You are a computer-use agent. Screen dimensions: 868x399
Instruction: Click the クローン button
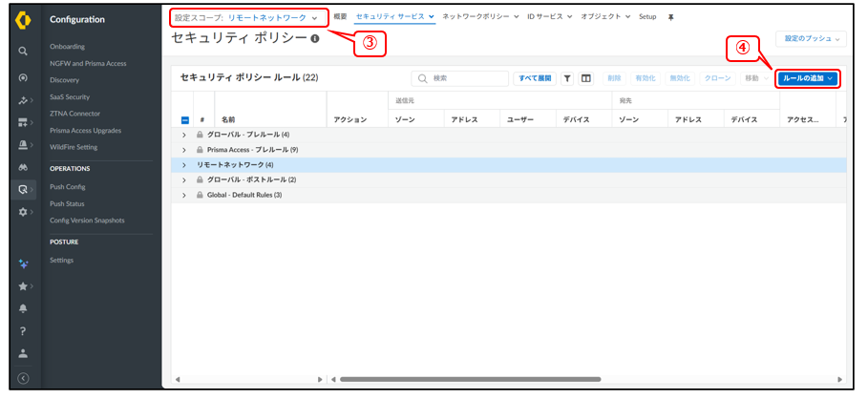tap(717, 78)
